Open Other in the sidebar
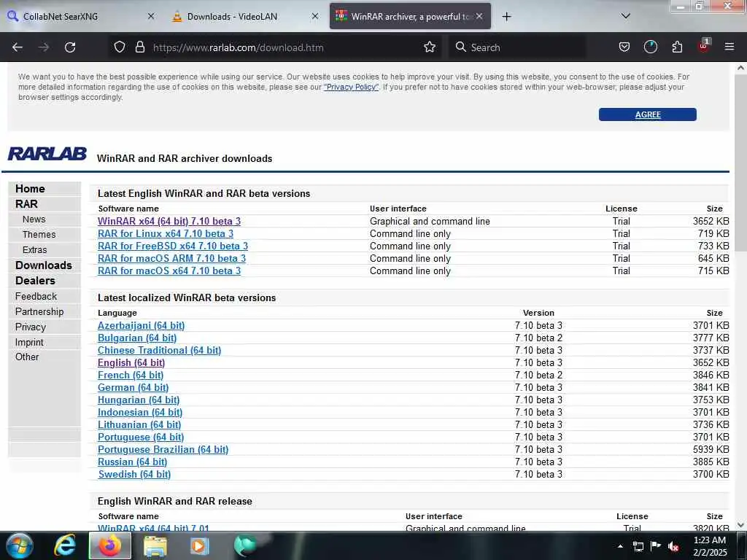Screen dimensions: 747x560 click(27, 357)
